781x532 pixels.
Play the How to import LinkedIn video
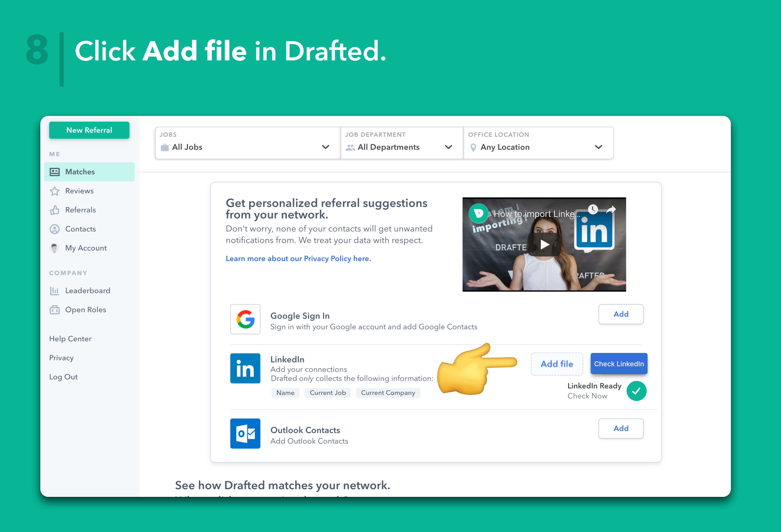pos(544,244)
